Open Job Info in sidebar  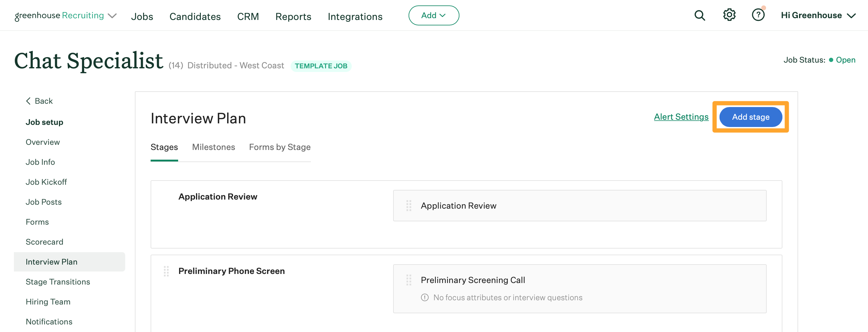tap(40, 162)
